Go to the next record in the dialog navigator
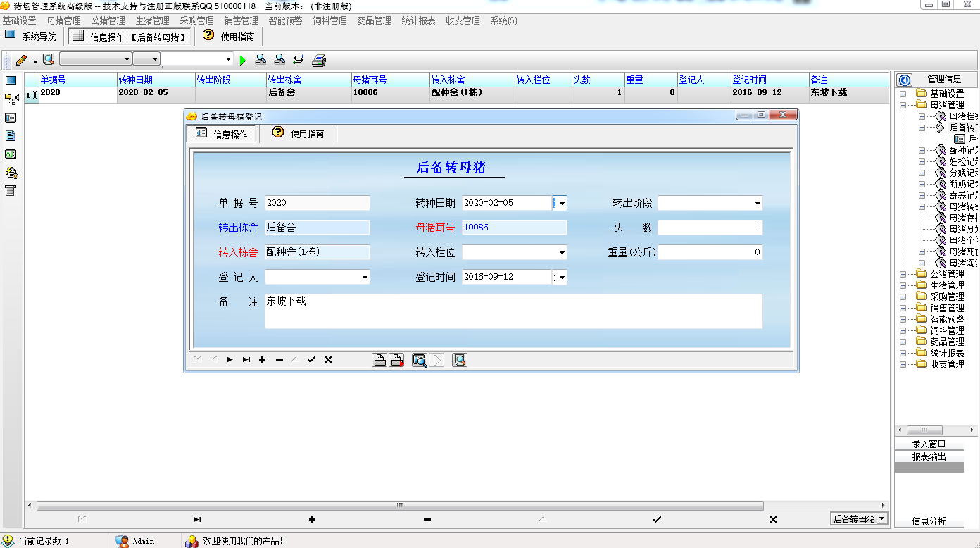Viewport: 980px width, 548px height. click(230, 360)
